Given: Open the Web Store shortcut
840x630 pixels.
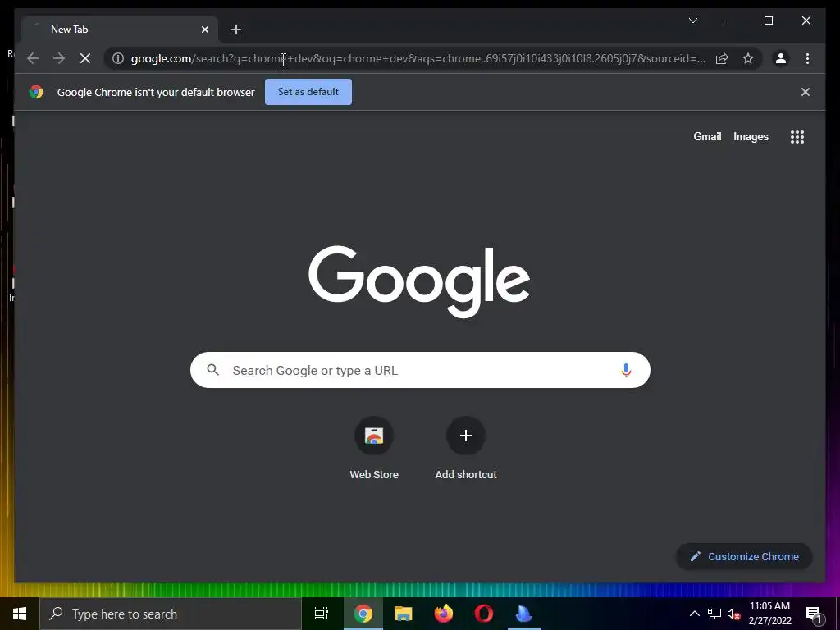Looking at the screenshot, I should pyautogui.click(x=374, y=449).
